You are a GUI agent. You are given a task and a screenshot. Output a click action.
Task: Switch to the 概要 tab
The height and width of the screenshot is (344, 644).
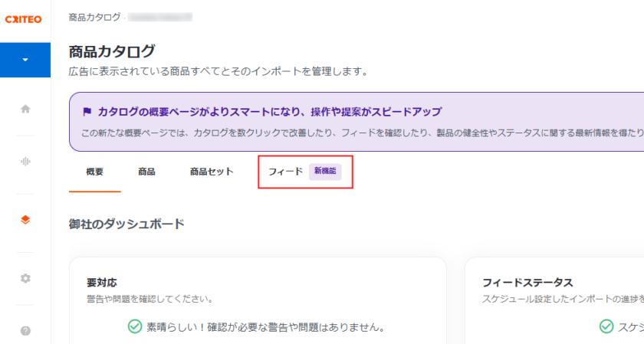point(95,172)
